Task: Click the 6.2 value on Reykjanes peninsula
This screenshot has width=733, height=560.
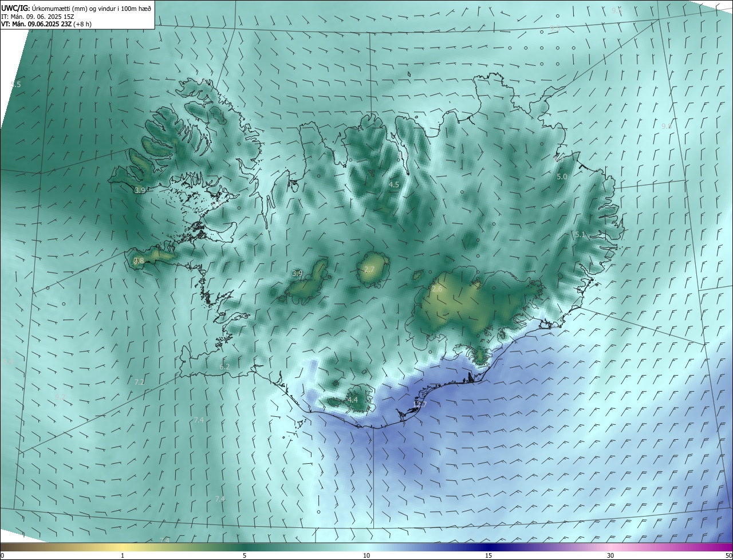Action: click(x=224, y=366)
